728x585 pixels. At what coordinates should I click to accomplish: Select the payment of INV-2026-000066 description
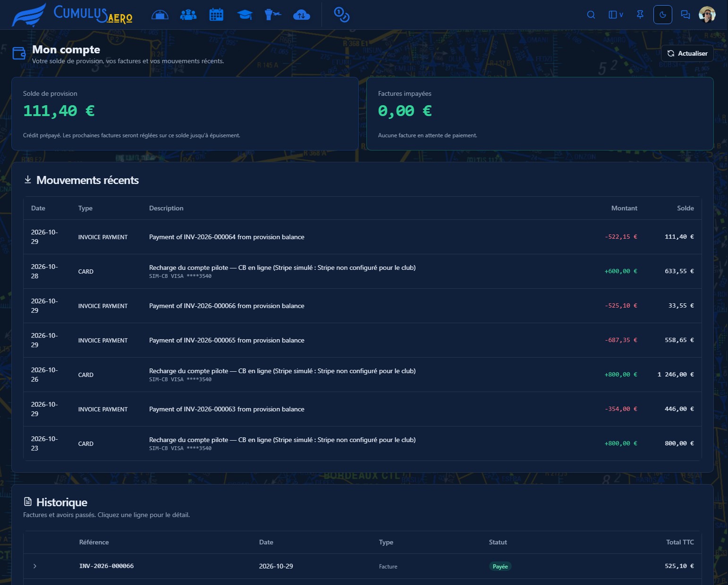point(227,306)
